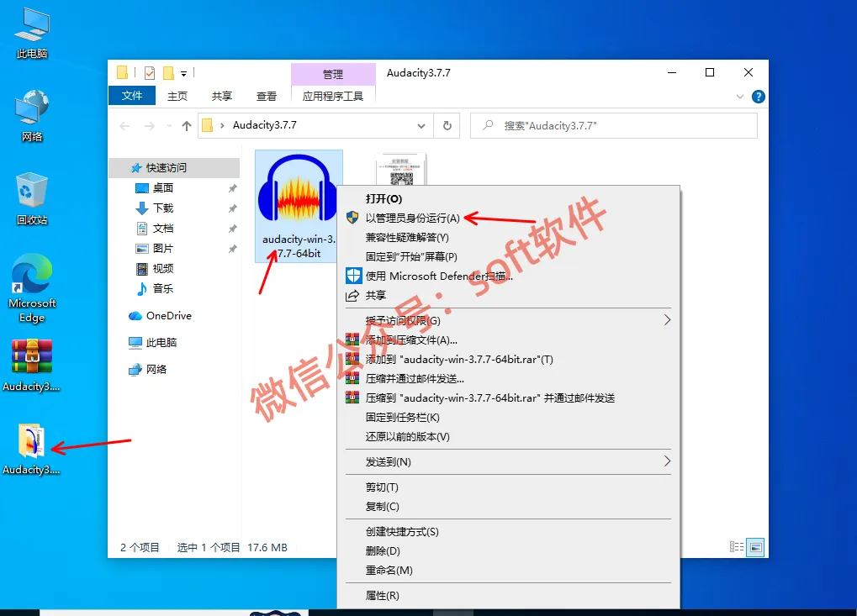Switch to the 共享 ribbon tab

(x=222, y=96)
